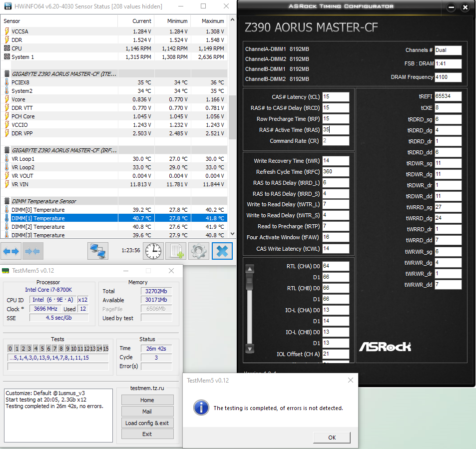The width and height of the screenshot is (476, 449).
Task: Click the HWiNFO64 title bar app icon
Action: coord(7,6)
